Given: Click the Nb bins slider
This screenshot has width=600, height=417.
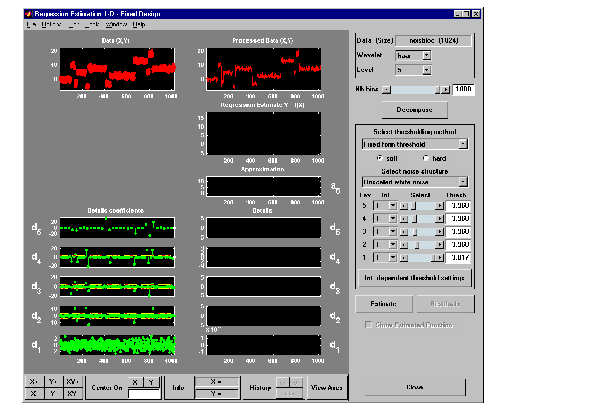Looking at the screenshot, I should tap(413, 89).
